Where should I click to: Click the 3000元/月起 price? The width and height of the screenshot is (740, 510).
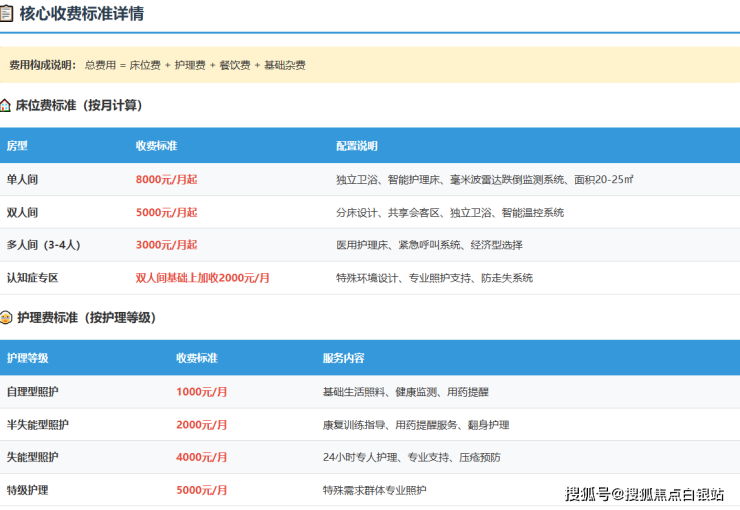pyautogui.click(x=166, y=245)
